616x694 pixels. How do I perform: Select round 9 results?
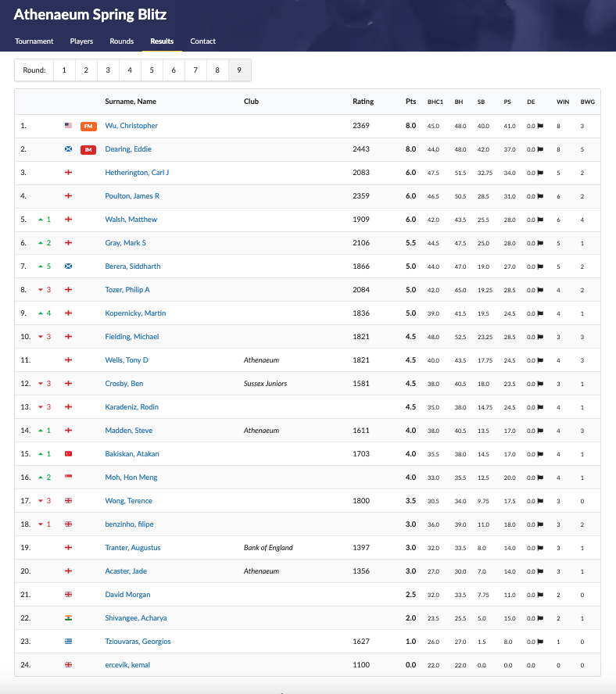click(x=239, y=70)
